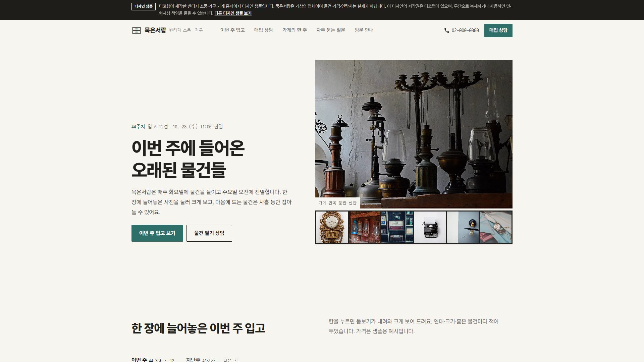The image size is (644, 362).
Task: Select the vintage radios shelf thumbnail
Action: pyautogui.click(x=397, y=227)
